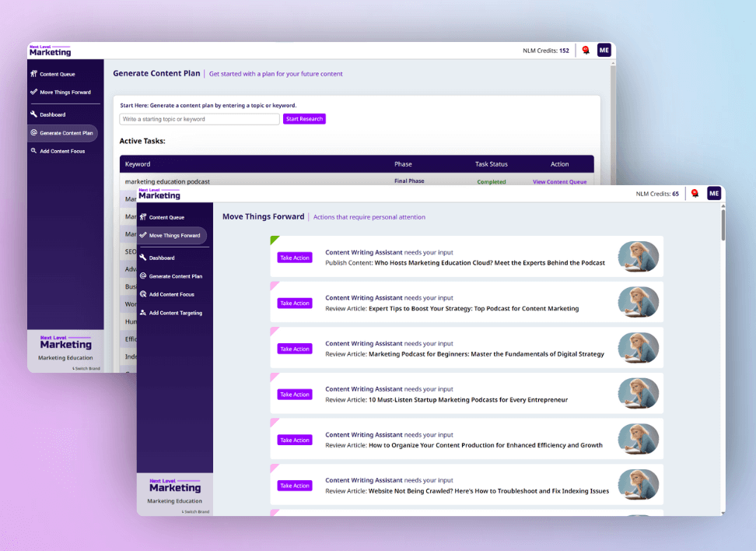The image size is (756, 551).
Task: Click the Dashboard wrench icon in front window
Action: tap(143, 258)
